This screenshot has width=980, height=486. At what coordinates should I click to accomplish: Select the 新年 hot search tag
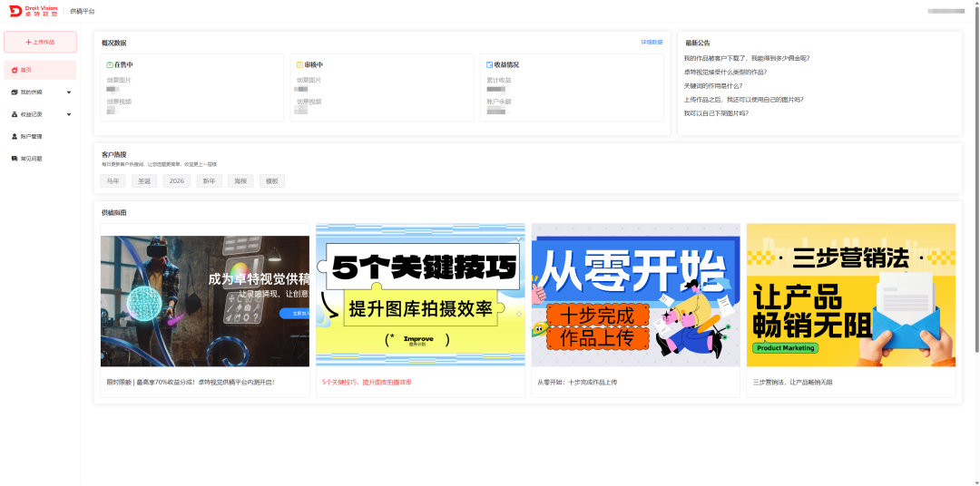pyautogui.click(x=210, y=181)
